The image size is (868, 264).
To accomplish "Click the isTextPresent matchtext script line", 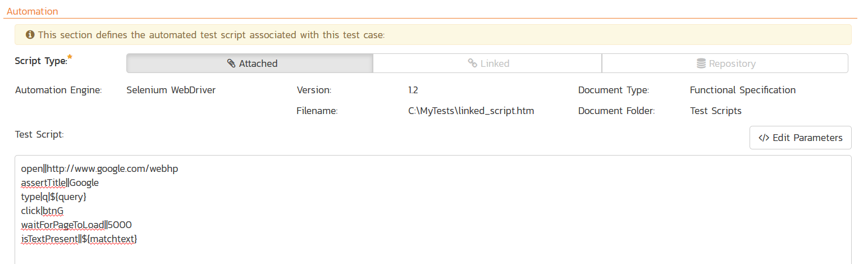I will 79,239.
